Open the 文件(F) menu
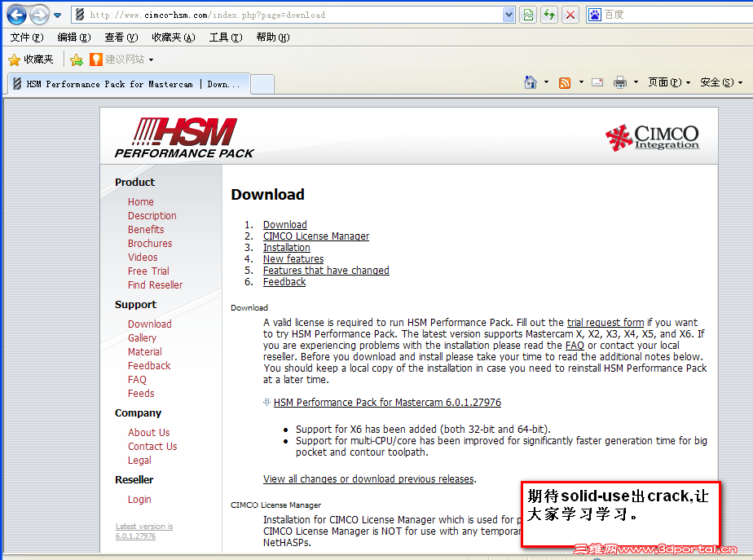The width and height of the screenshot is (753, 560). (27, 37)
